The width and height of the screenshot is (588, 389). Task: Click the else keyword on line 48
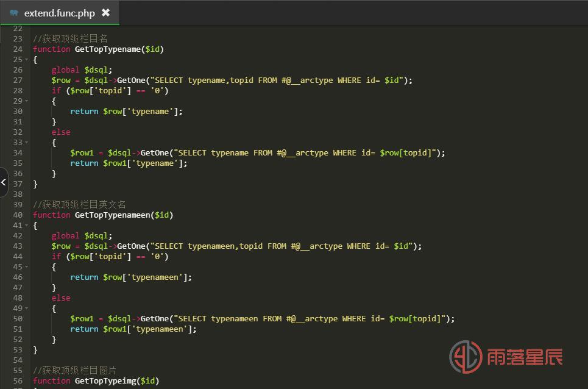click(x=61, y=298)
